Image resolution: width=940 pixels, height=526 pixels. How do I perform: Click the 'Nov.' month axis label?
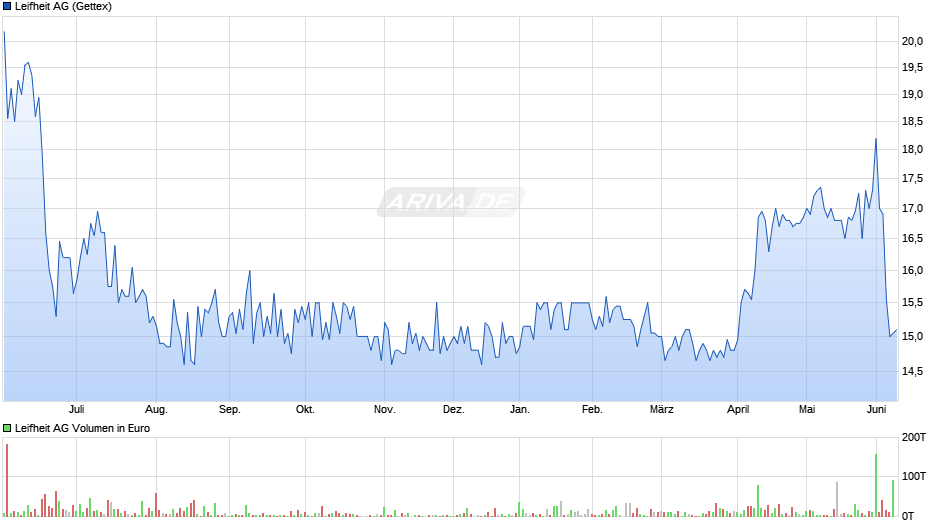[x=384, y=409]
